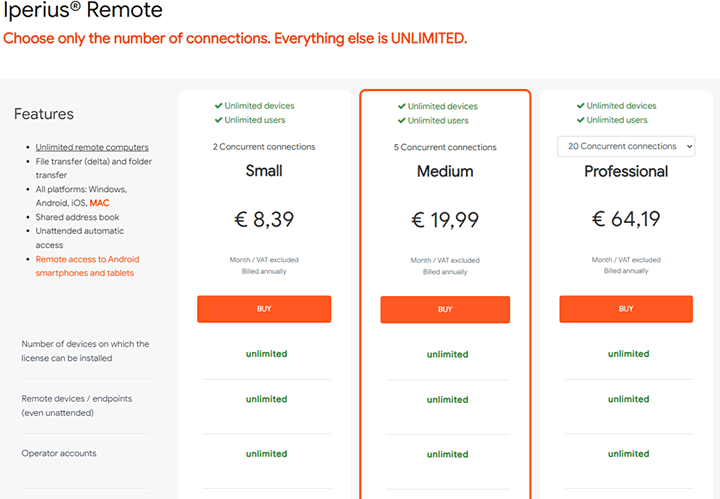
Task: Open the 20 Concurrent connections dropdown
Action: [x=626, y=146]
